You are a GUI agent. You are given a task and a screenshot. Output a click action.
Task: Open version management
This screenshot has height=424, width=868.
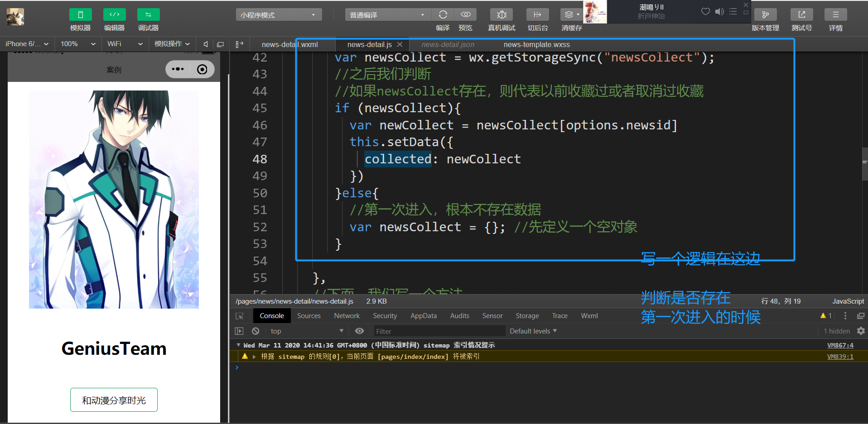point(766,14)
